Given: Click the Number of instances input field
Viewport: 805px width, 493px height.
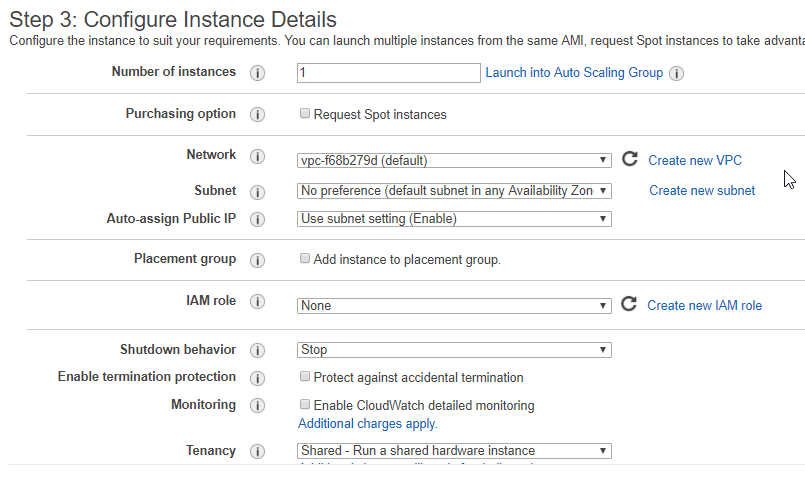Looking at the screenshot, I should pyautogui.click(x=389, y=73).
